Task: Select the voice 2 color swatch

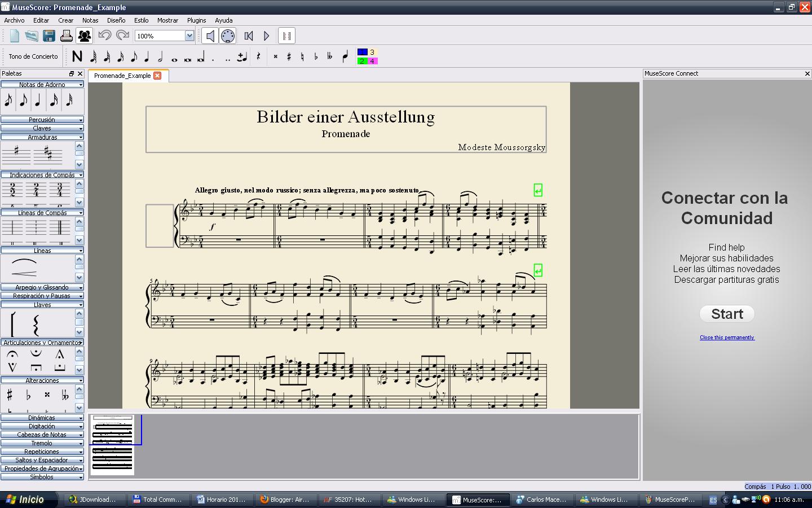Action: (361, 61)
